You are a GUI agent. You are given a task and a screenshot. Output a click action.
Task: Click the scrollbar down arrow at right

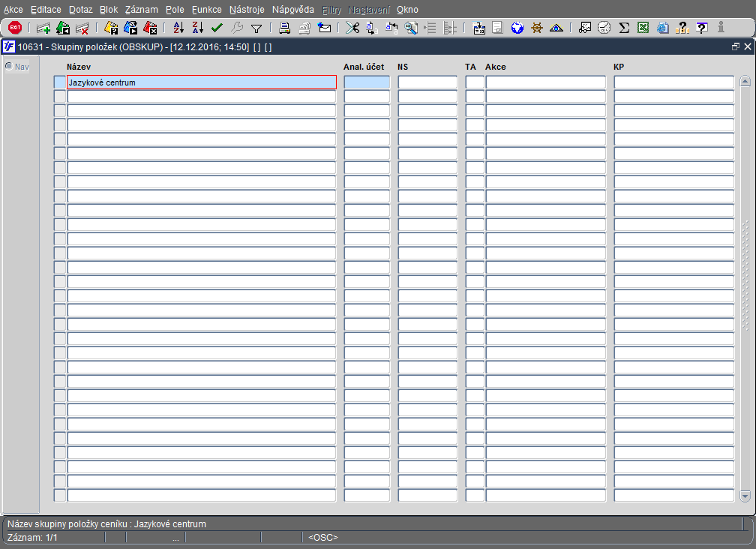[x=745, y=496]
